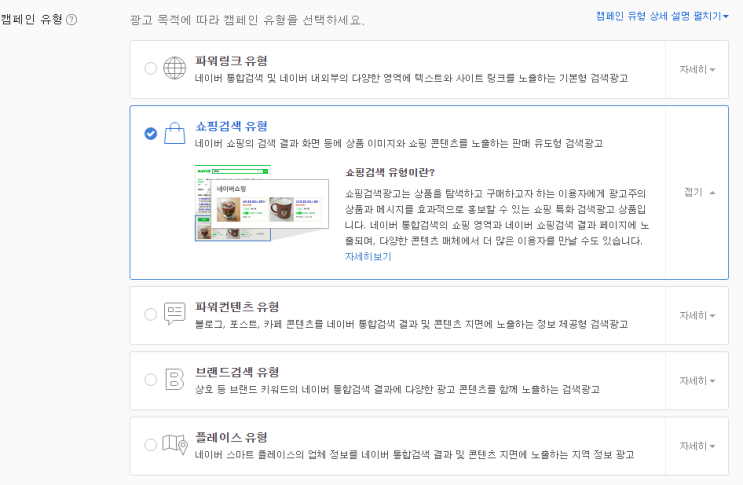Click the 쇼핑검색 example preview thumbnail
Screen dimensions: 743x485
click(262, 203)
